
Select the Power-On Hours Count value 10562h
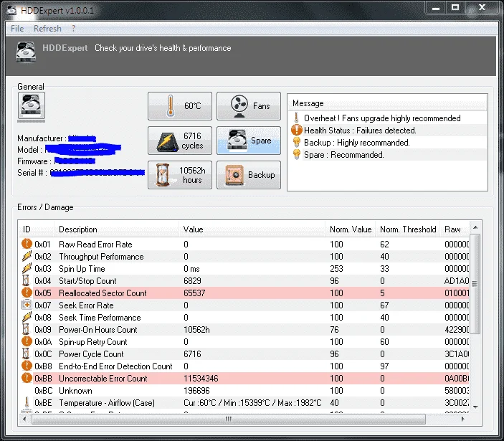[196, 329]
